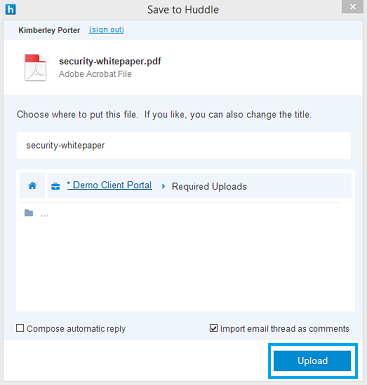This screenshot has width=367, height=385.
Task: Click the security-whitepaper.pdf file name
Action: (x=110, y=61)
